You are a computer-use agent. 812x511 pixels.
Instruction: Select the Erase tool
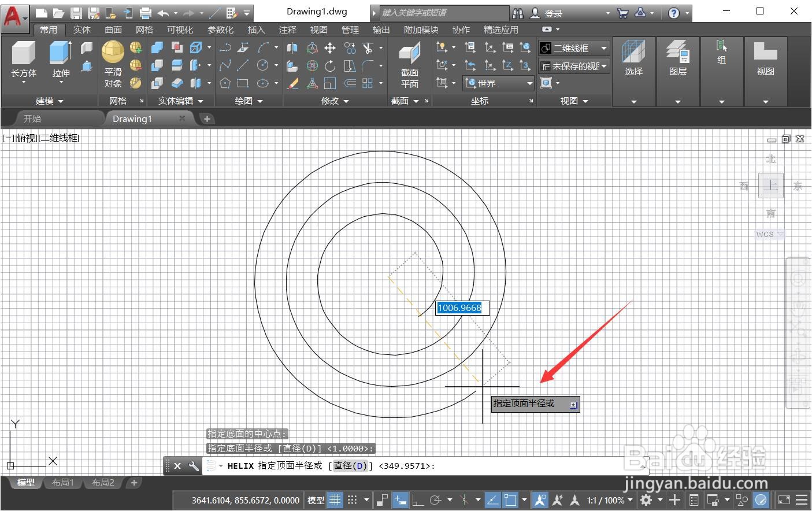tap(293, 83)
